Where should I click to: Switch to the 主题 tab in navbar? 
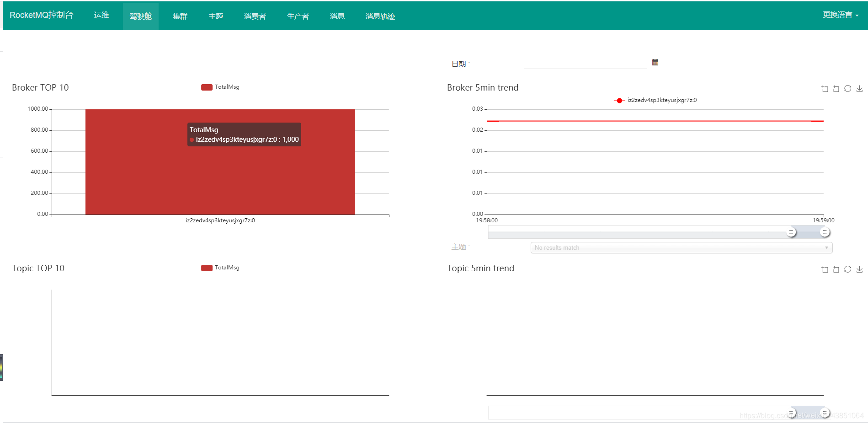[216, 16]
